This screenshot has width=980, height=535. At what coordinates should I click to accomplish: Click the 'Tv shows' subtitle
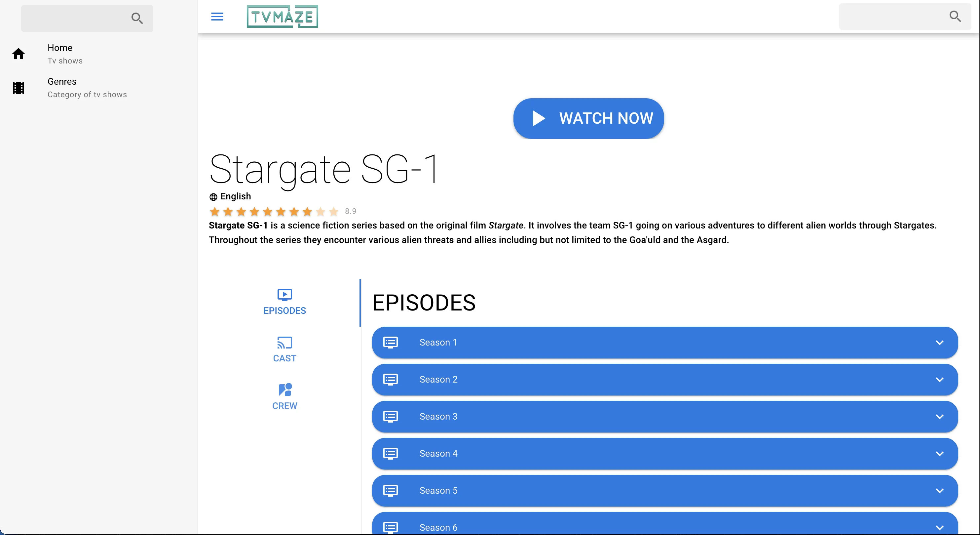pos(65,61)
